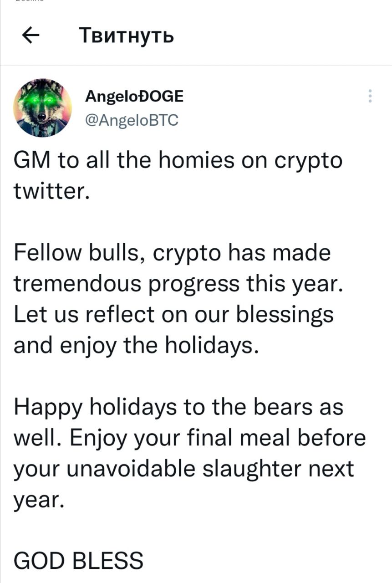Tap the "Happy holidays to the bears" line
The width and height of the screenshot is (392, 583).
tap(179, 407)
